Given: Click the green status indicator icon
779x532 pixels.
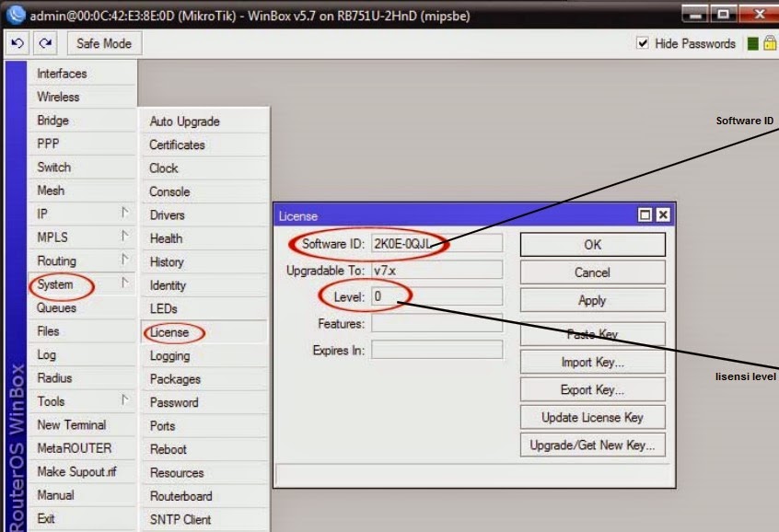Looking at the screenshot, I should pos(752,43).
